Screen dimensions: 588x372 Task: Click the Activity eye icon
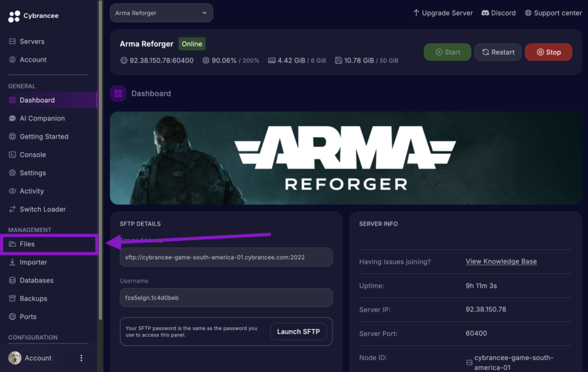point(13,191)
